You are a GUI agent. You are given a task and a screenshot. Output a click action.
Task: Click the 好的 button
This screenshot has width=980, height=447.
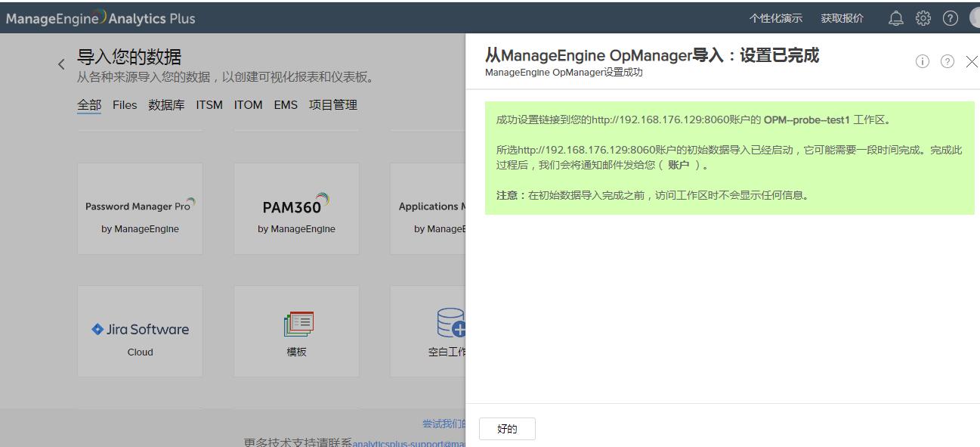(x=507, y=429)
